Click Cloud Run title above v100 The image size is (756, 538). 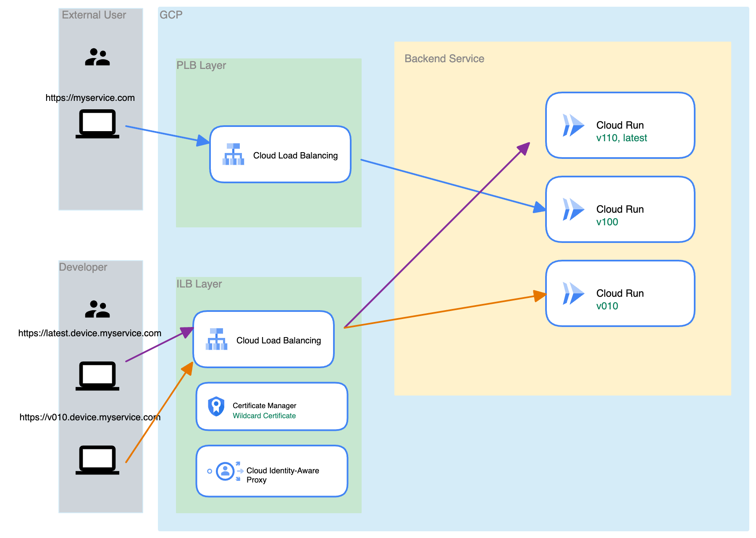[620, 209]
